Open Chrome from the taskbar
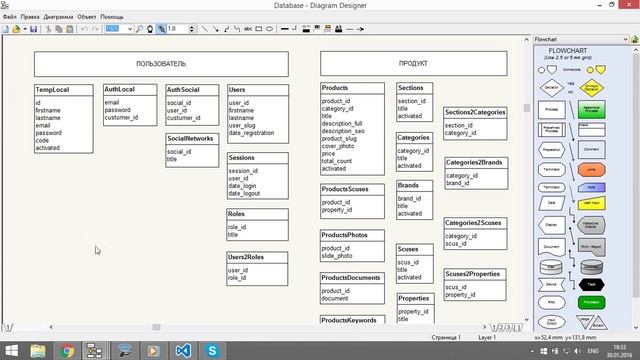 [67, 351]
